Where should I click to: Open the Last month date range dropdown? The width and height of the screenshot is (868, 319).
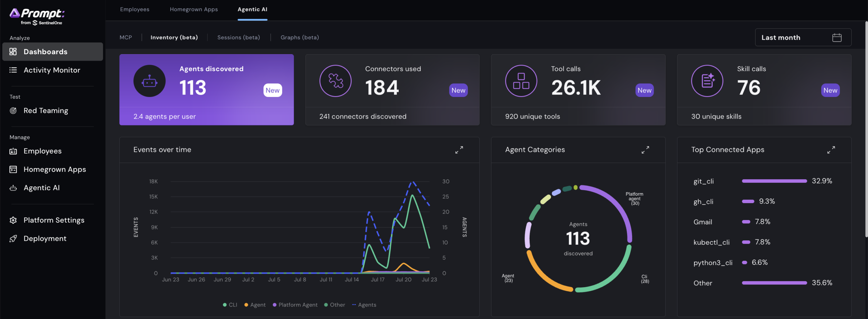pyautogui.click(x=803, y=38)
